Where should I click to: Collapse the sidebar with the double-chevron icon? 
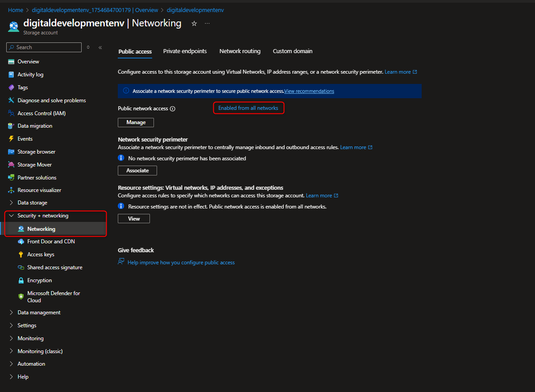[x=100, y=47]
